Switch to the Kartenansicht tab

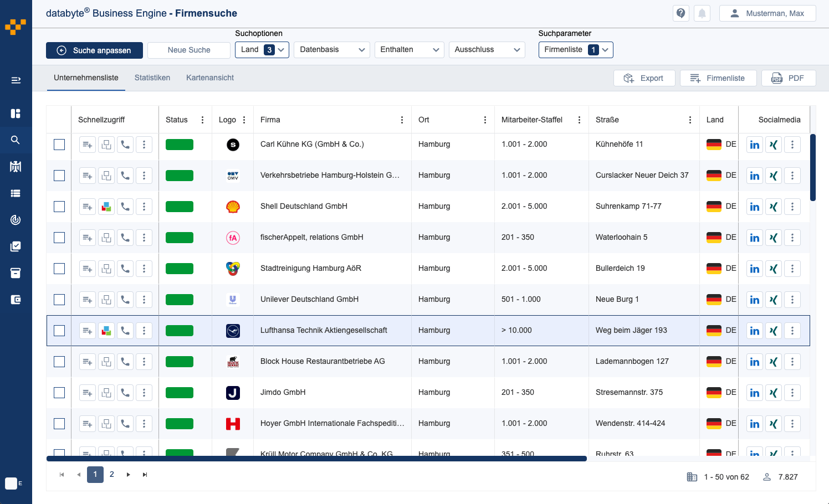[x=209, y=78]
